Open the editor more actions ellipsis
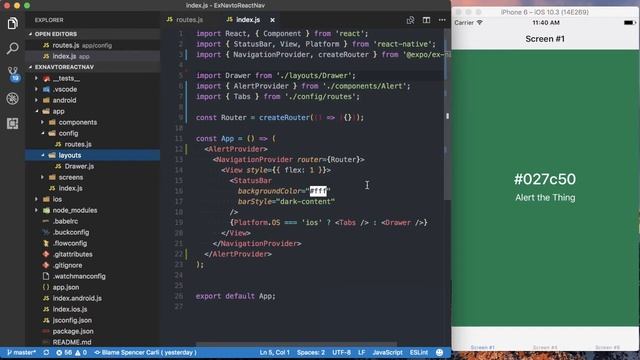 [x=442, y=20]
